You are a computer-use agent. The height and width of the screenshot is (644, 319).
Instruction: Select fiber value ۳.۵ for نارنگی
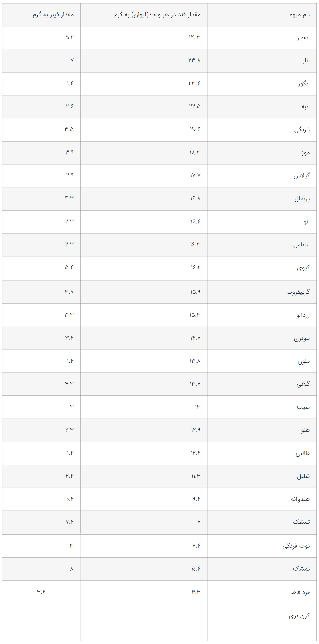click(69, 130)
